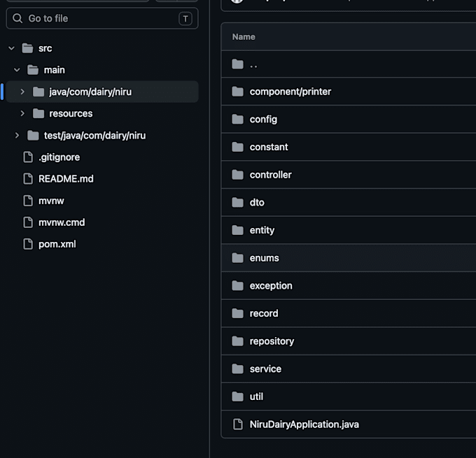Image resolution: width=476 pixels, height=458 pixels.
Task: Collapse the main folder chevron
Action: point(17,70)
